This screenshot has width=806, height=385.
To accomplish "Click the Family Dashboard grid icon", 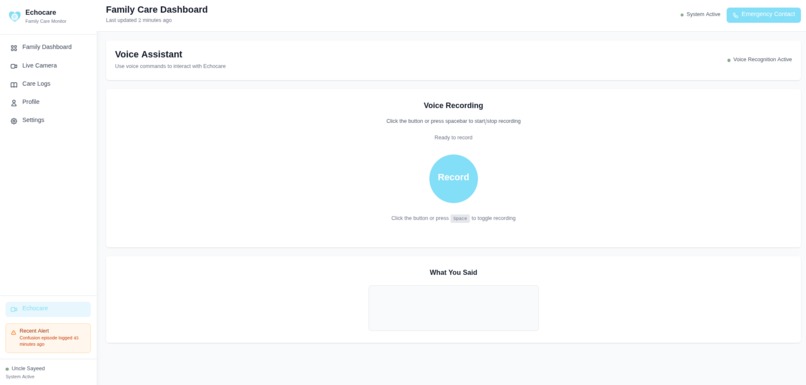I will (x=14, y=48).
